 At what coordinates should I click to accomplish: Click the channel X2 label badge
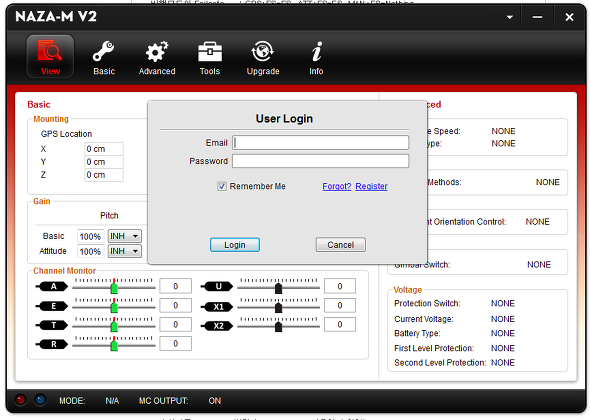pos(217,326)
